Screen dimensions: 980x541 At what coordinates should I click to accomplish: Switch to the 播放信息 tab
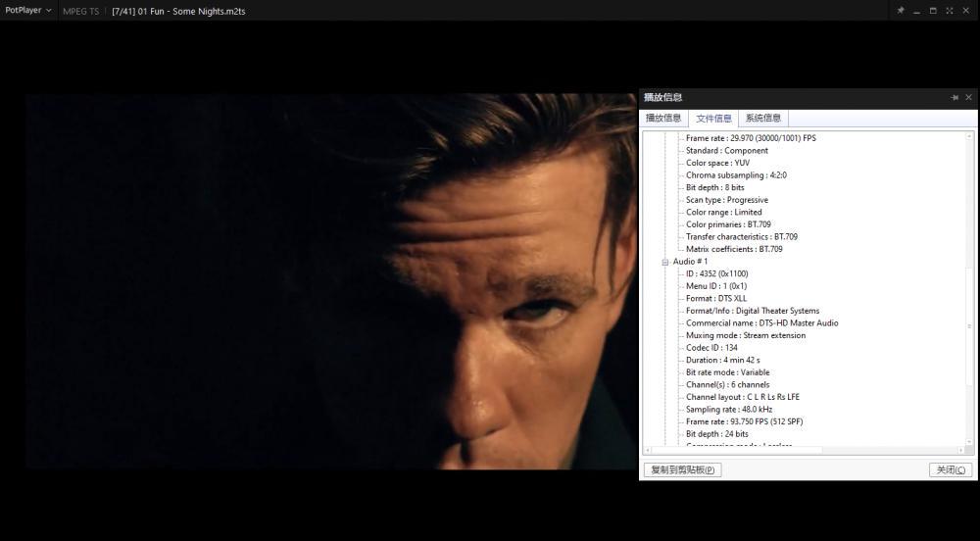point(663,118)
